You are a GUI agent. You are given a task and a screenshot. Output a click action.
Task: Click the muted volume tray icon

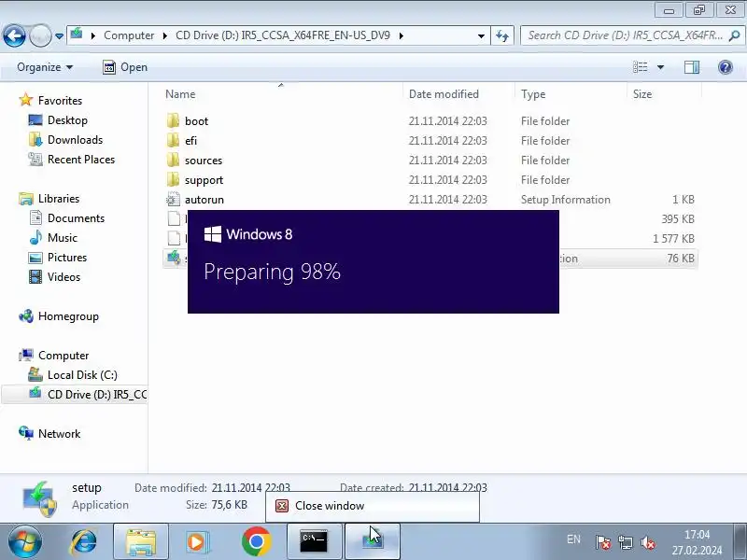(648, 542)
